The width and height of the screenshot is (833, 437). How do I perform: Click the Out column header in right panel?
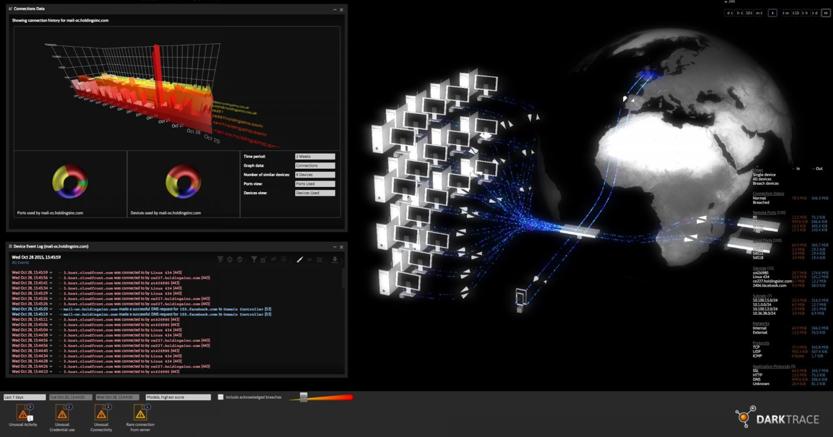pyautogui.click(x=819, y=168)
